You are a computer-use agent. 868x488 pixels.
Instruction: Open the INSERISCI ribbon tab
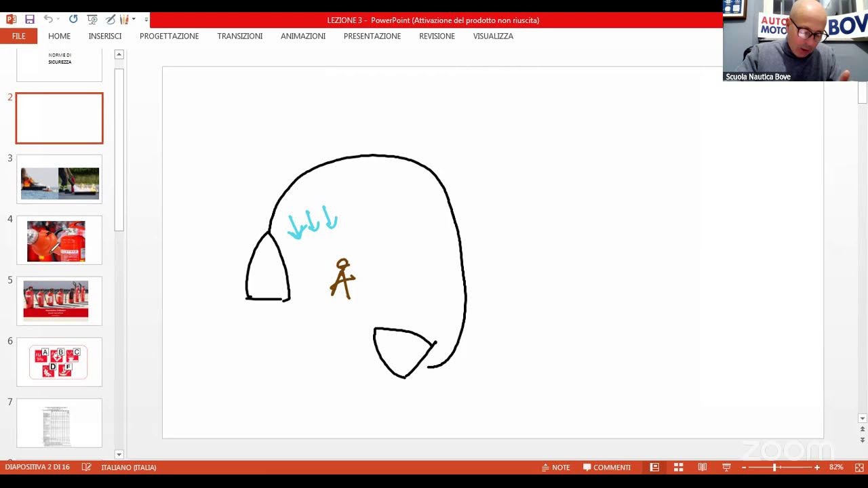105,36
